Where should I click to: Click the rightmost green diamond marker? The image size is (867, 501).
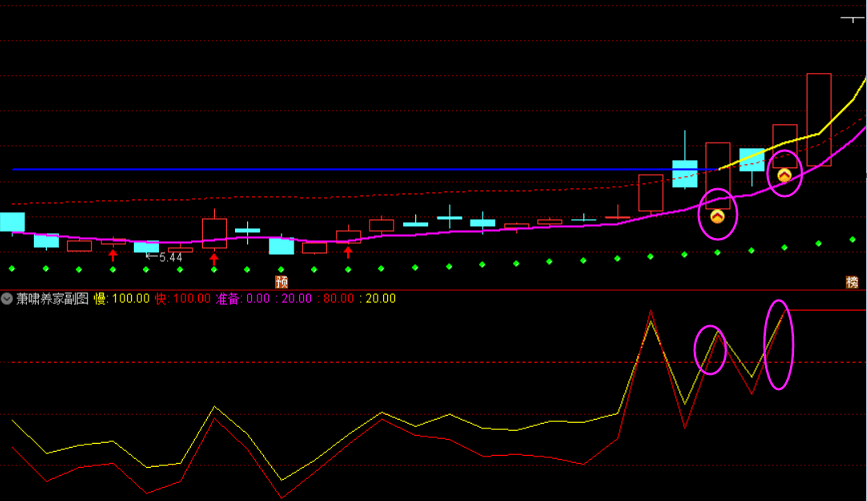pyautogui.click(x=852, y=239)
